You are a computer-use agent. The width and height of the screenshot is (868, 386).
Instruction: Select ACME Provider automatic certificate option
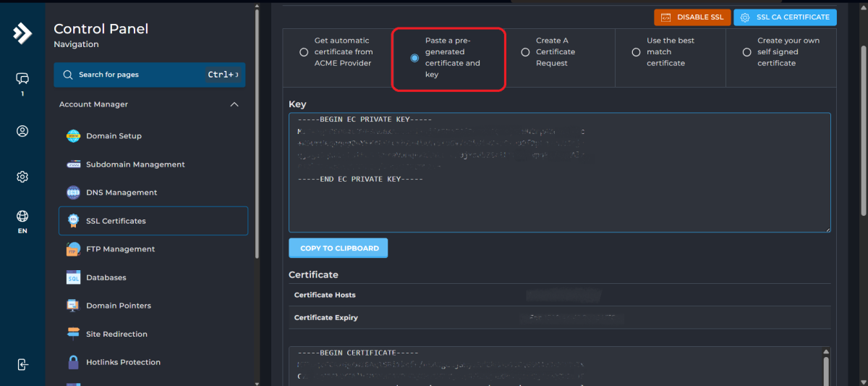point(304,52)
